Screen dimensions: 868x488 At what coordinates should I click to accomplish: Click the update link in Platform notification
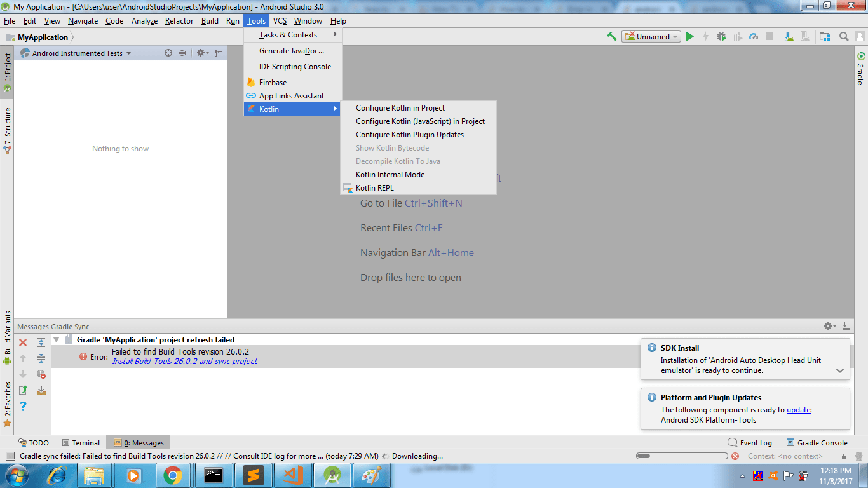tap(799, 410)
